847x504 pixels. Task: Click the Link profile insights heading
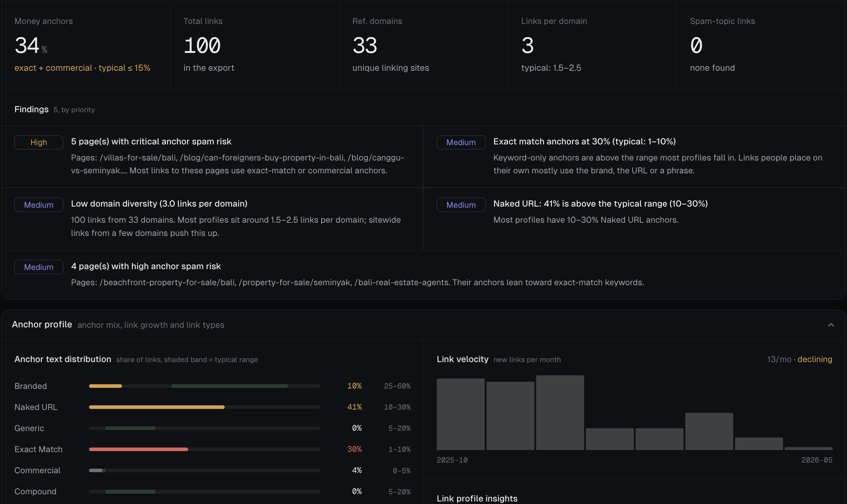click(477, 499)
